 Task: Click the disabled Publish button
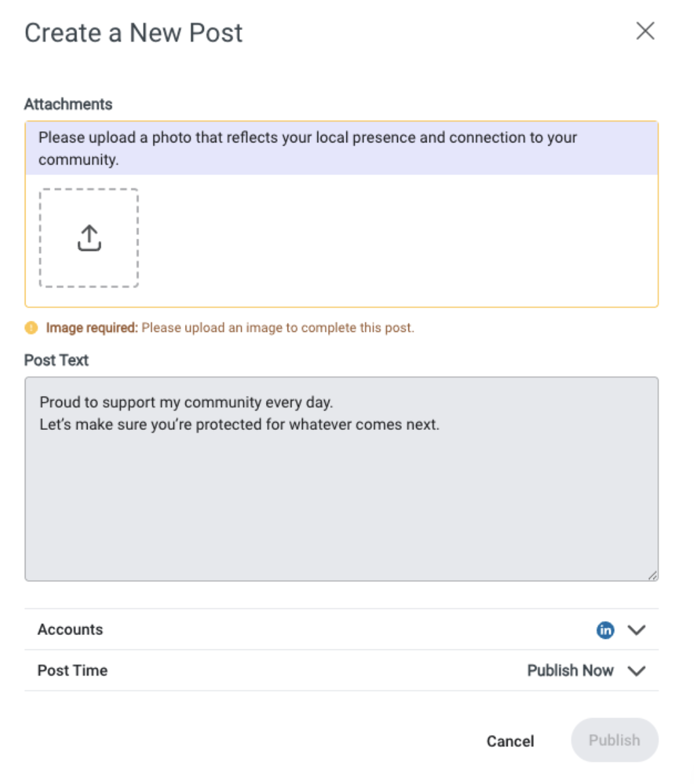614,740
